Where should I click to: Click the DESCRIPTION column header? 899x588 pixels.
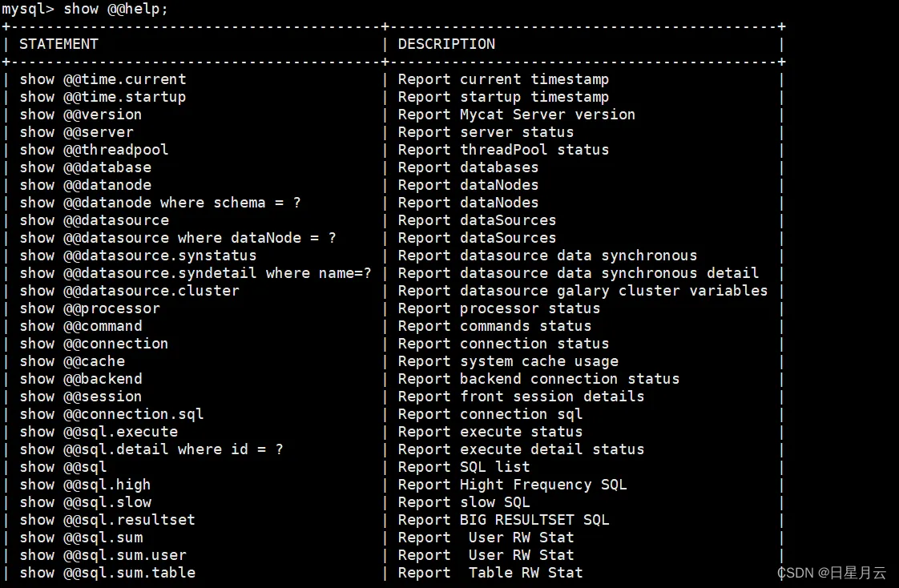click(x=446, y=44)
